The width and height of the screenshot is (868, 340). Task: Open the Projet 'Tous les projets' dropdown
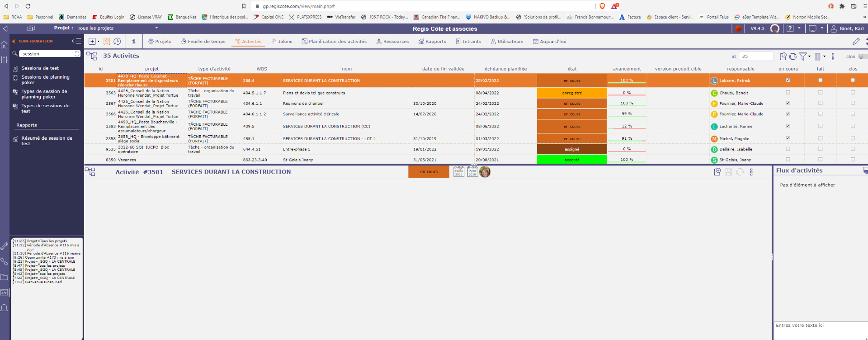[x=156, y=28]
